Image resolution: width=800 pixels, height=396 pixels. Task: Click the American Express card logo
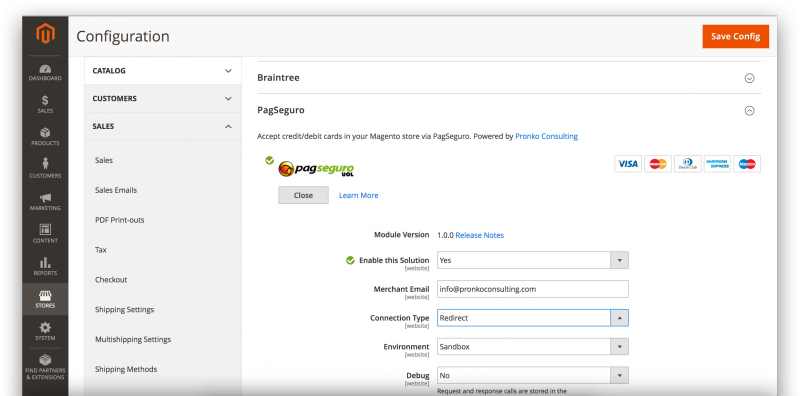point(717,164)
